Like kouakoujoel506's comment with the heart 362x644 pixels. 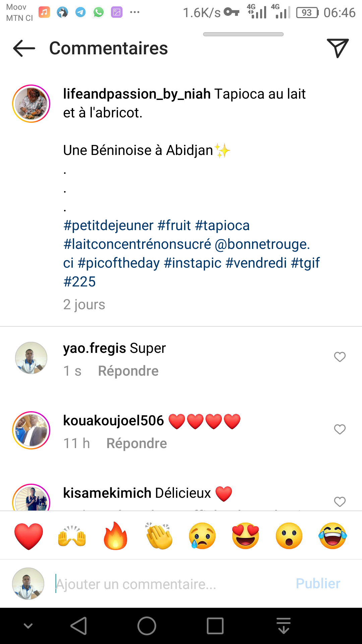pyautogui.click(x=340, y=429)
